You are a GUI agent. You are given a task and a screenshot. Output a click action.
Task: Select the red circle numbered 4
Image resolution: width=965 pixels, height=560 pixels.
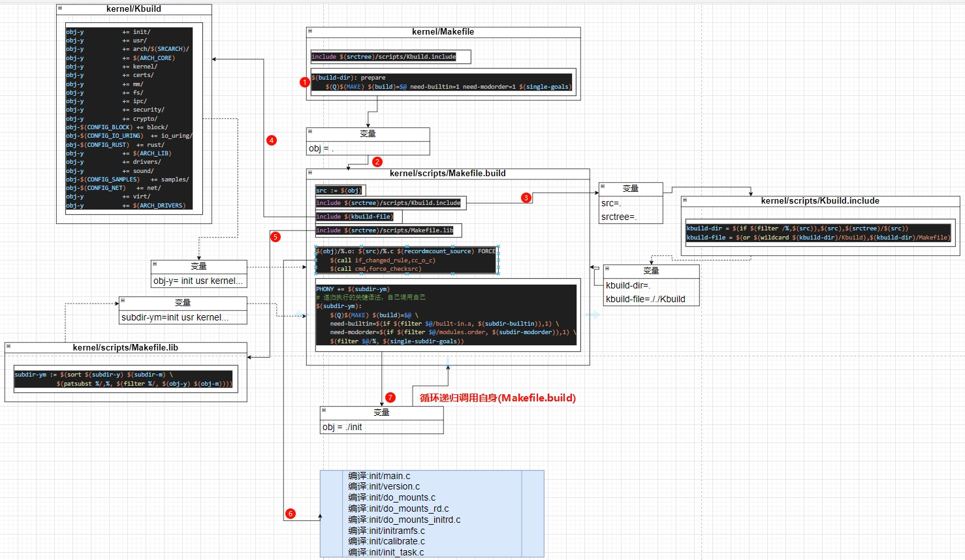click(272, 140)
